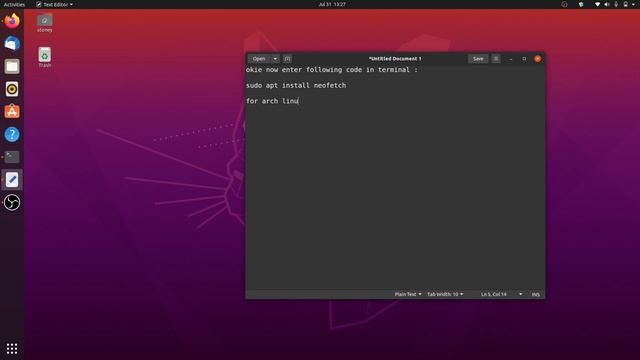Open the Text Editor app menu
The height and width of the screenshot is (360, 640).
point(54,4)
